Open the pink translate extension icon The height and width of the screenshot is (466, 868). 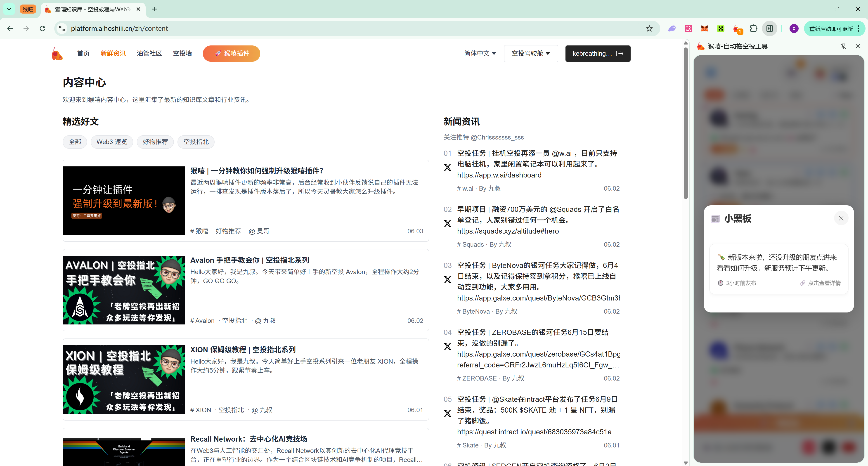point(688,29)
